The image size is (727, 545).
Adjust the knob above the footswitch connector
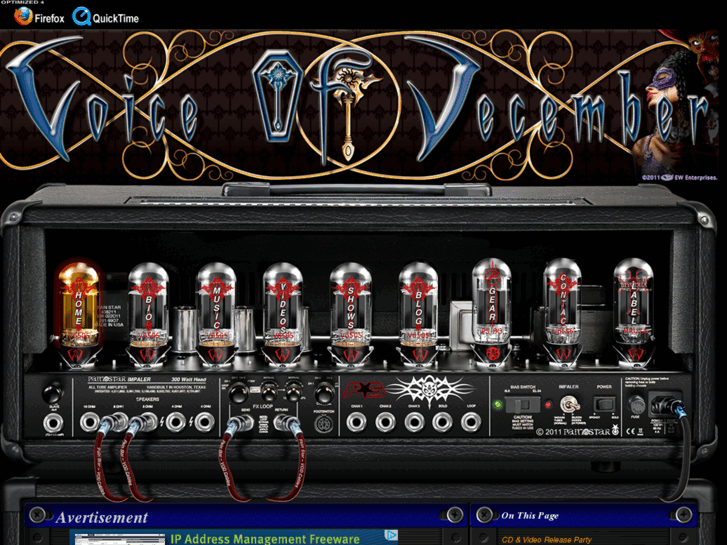click(x=323, y=395)
